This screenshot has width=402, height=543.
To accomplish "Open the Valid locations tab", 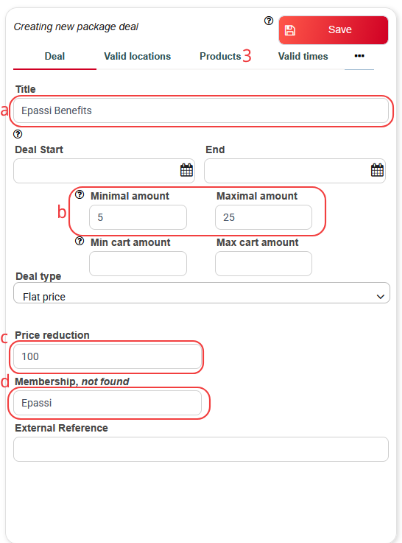I will (137, 56).
